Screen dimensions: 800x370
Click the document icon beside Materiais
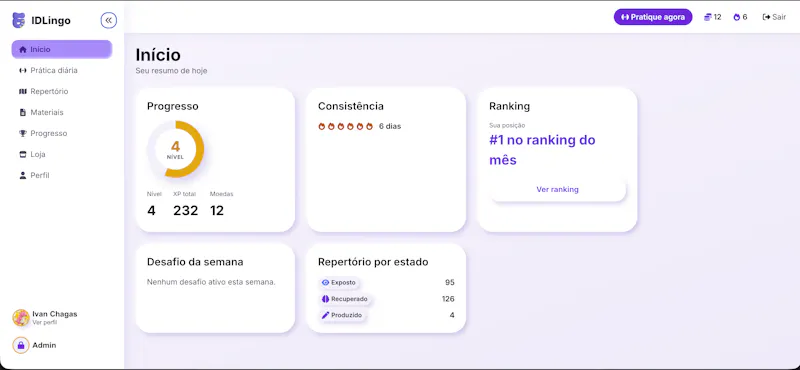22,112
